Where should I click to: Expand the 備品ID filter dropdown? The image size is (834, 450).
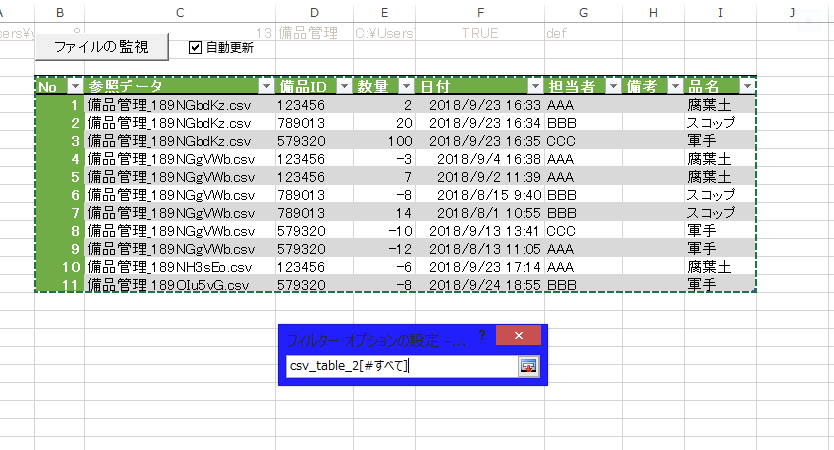tap(344, 86)
